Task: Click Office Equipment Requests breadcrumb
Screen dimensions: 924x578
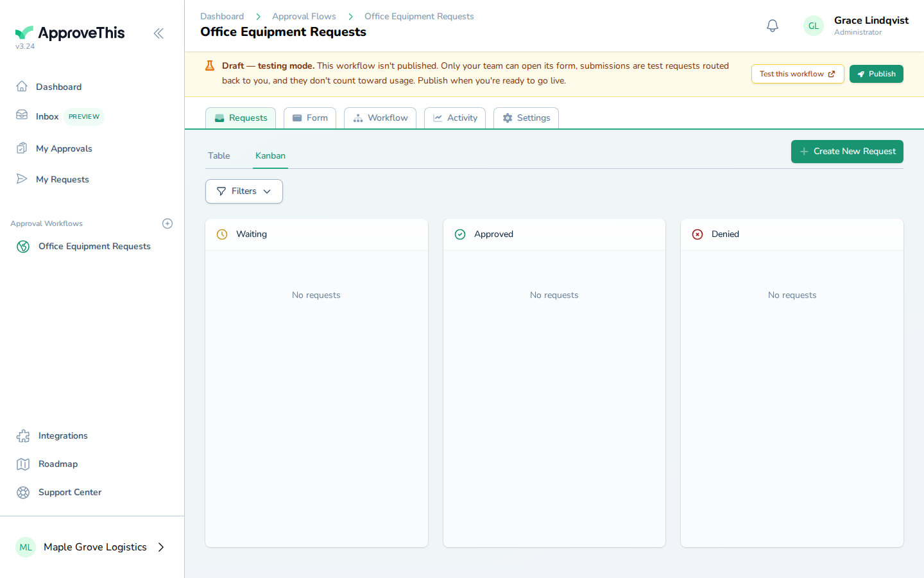Action: [x=419, y=17]
